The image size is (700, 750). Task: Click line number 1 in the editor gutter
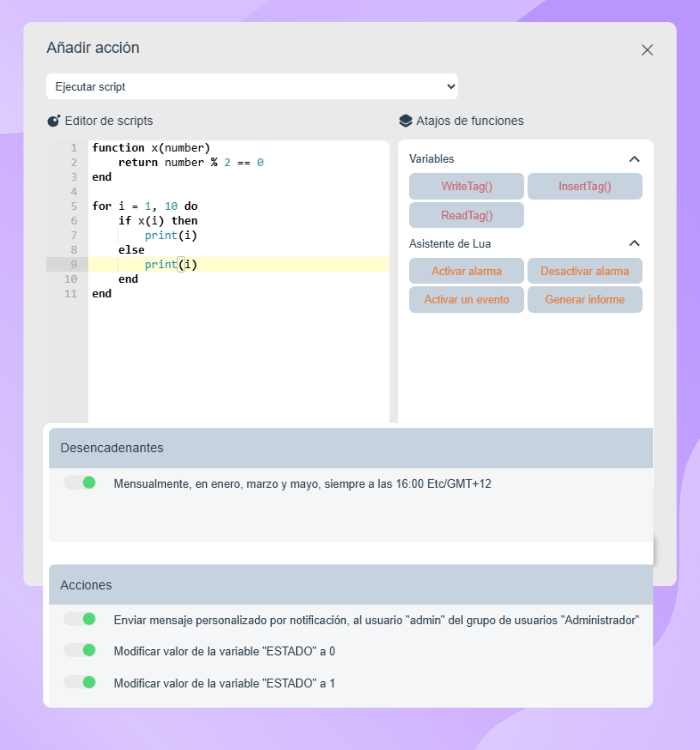[x=73, y=148]
